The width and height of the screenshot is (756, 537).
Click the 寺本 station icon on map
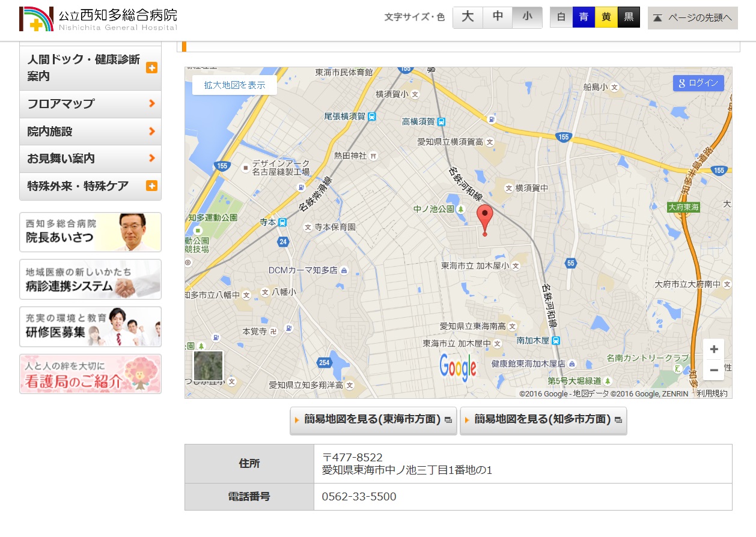(x=282, y=222)
